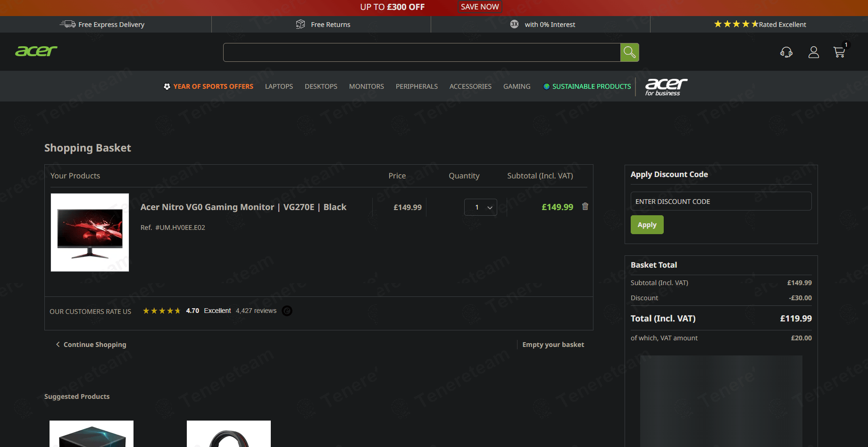Click Empty your basket link

(x=553, y=345)
